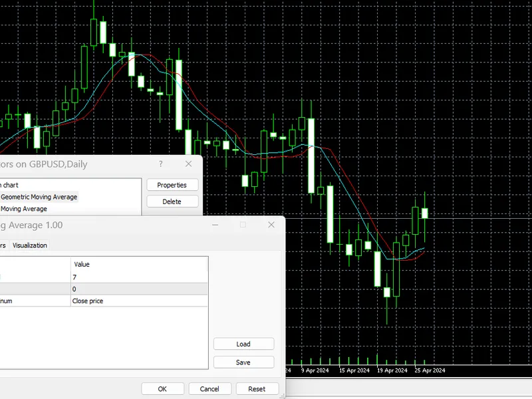
Task: Confirm settings with OK
Action: pyautogui.click(x=162, y=389)
